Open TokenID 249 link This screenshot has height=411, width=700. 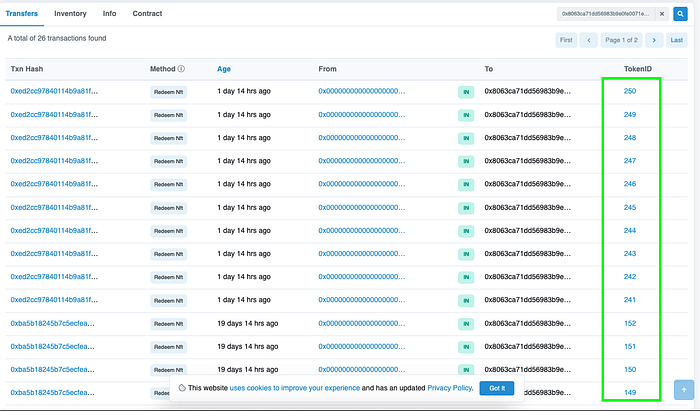click(x=630, y=115)
